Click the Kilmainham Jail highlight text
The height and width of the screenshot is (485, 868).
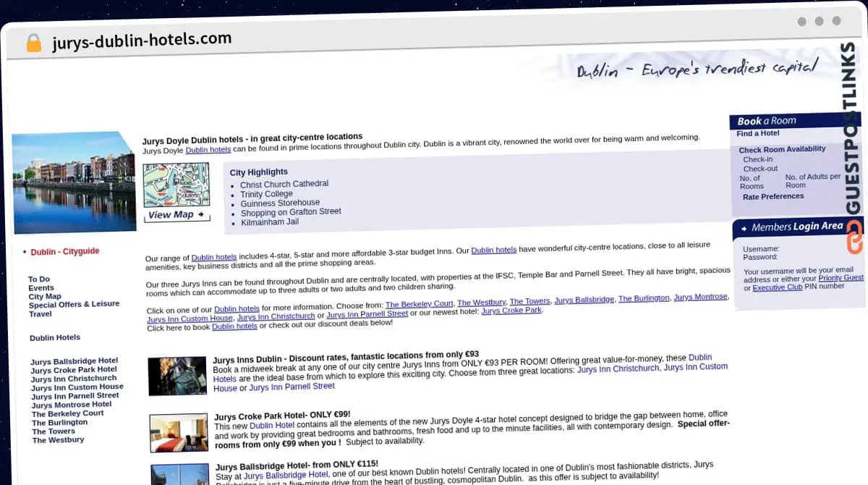269,222
